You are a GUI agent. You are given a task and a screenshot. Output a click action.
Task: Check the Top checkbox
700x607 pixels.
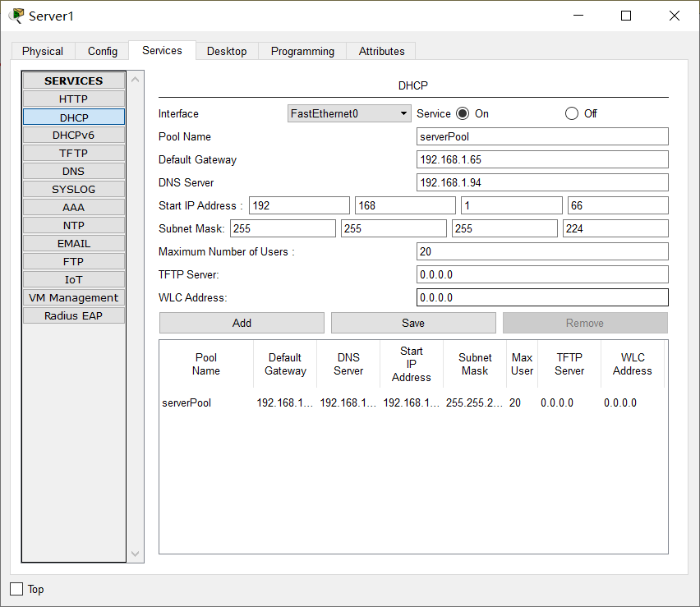16,589
